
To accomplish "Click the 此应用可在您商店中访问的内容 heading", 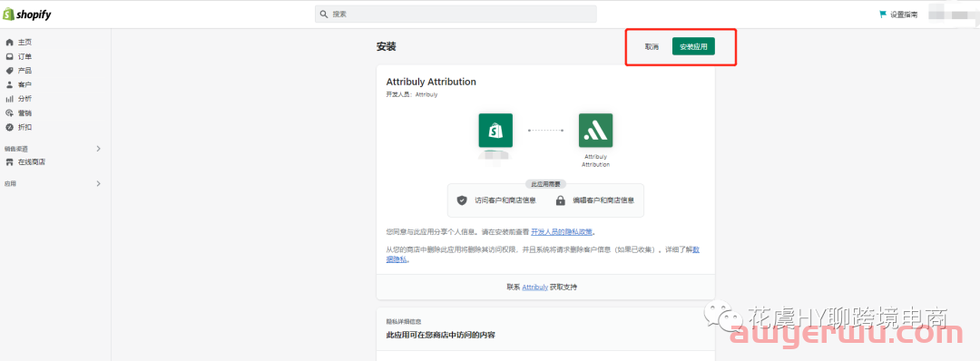I will click(441, 335).
